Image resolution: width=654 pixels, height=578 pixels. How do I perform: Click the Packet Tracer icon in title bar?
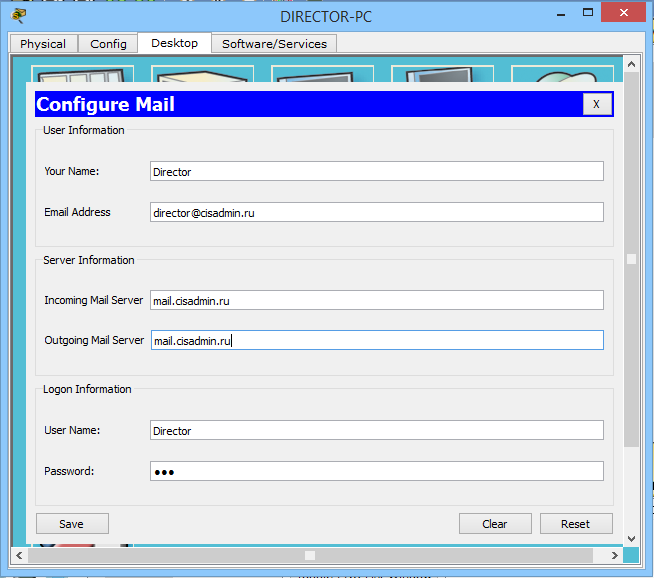[18, 16]
